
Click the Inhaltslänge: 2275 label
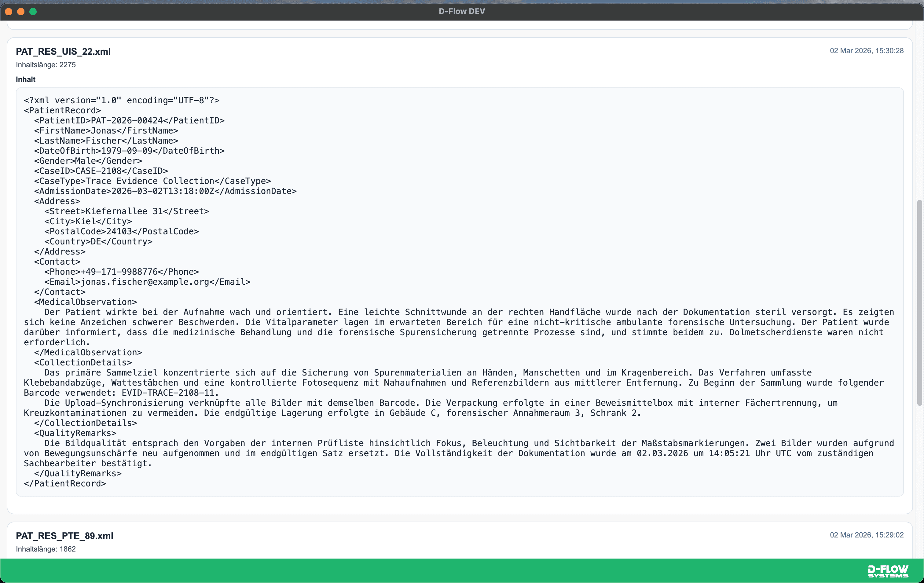46,65
